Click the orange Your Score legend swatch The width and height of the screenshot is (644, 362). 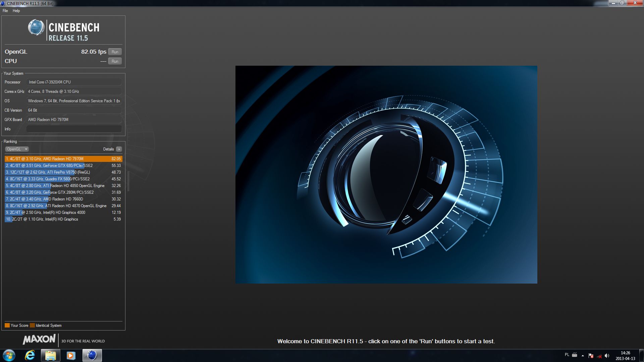pos(7,325)
